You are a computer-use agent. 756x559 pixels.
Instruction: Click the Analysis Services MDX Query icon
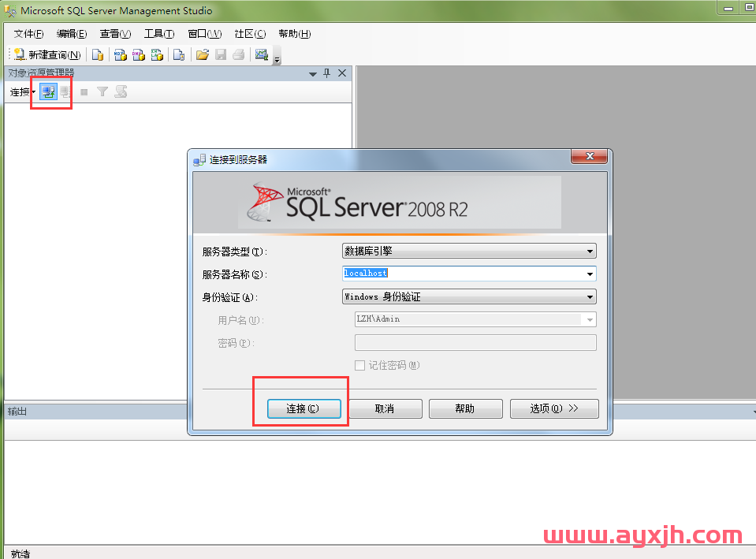tap(120, 54)
